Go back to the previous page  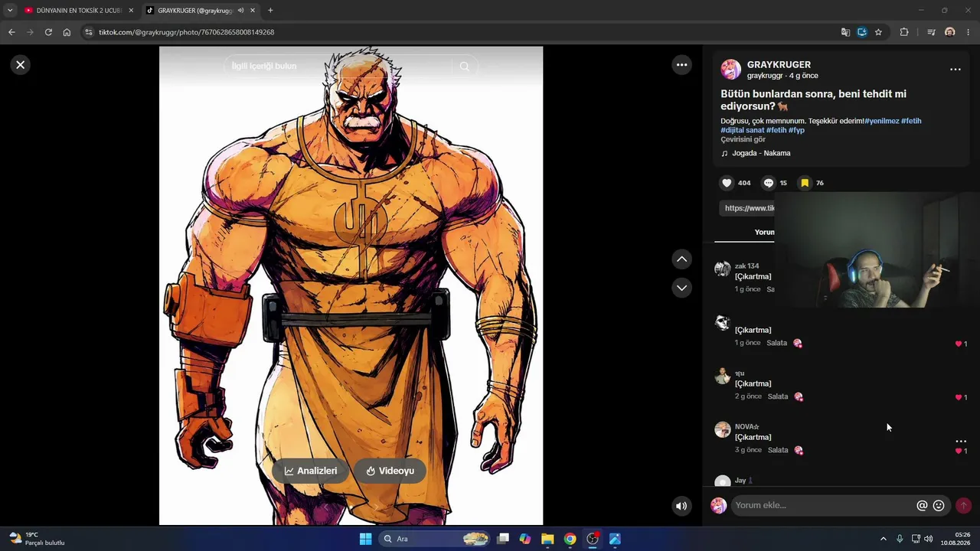[11, 32]
